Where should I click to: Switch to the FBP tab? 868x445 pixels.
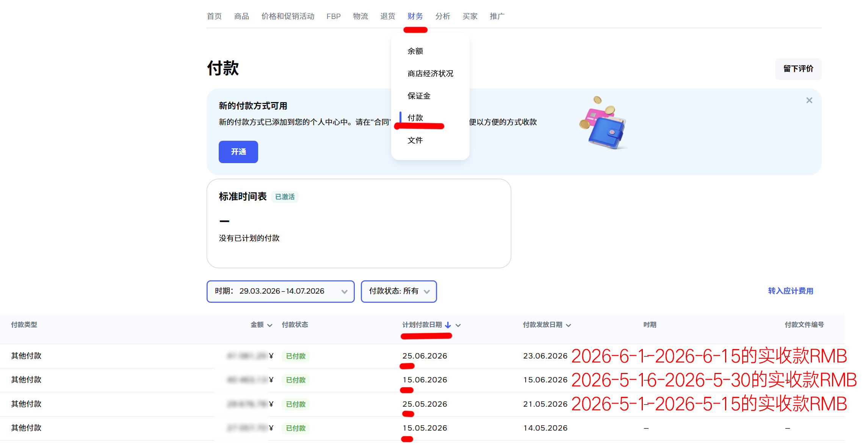[x=334, y=16]
